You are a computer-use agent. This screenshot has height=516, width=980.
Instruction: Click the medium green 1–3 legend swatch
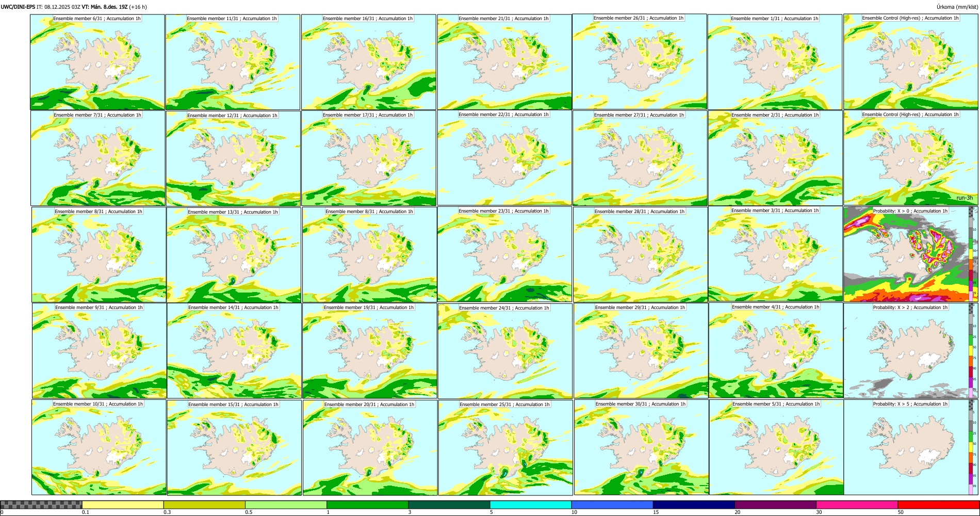[367, 505]
